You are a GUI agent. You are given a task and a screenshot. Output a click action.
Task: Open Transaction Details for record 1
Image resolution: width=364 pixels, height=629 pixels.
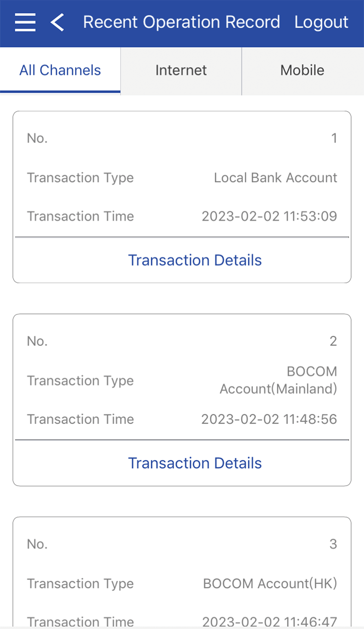tap(195, 260)
